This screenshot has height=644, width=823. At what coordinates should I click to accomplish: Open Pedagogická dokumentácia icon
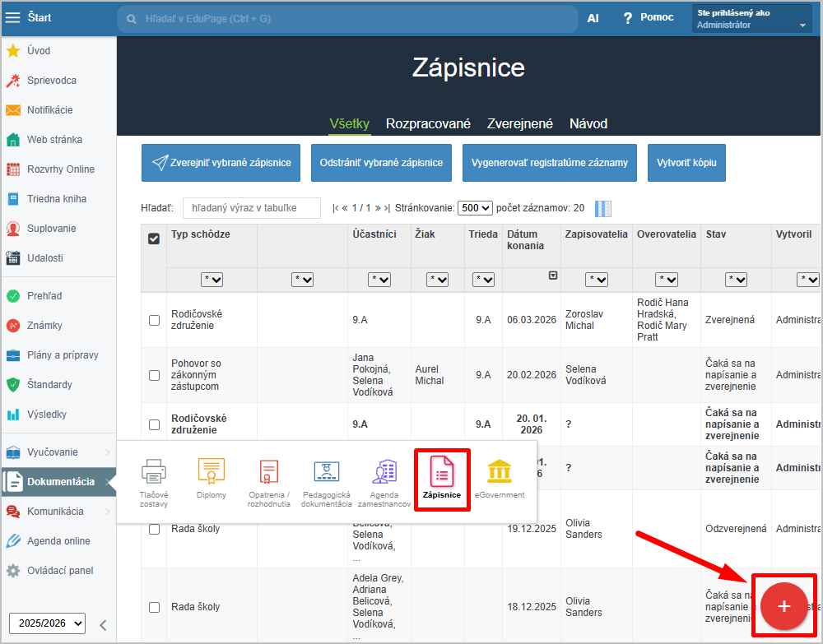point(326,478)
